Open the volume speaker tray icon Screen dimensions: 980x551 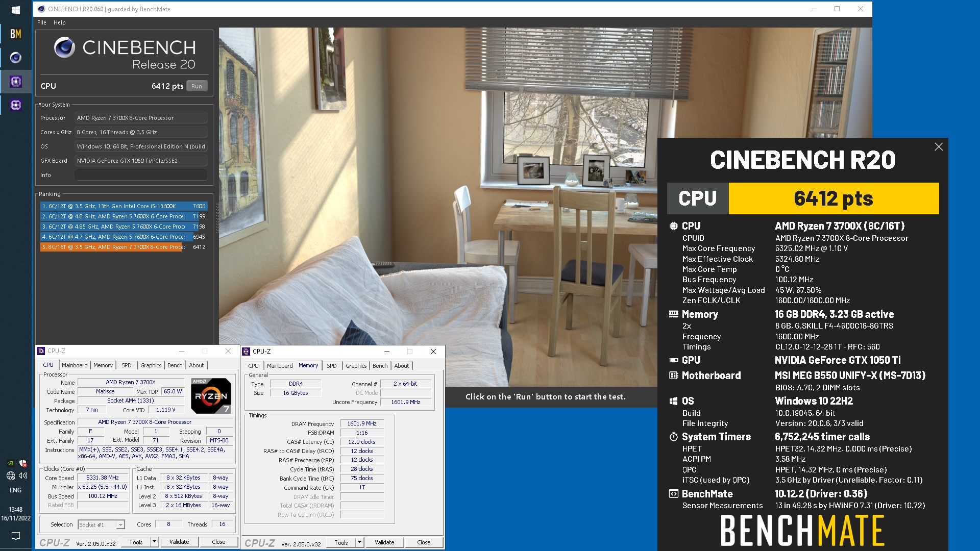pos(23,475)
